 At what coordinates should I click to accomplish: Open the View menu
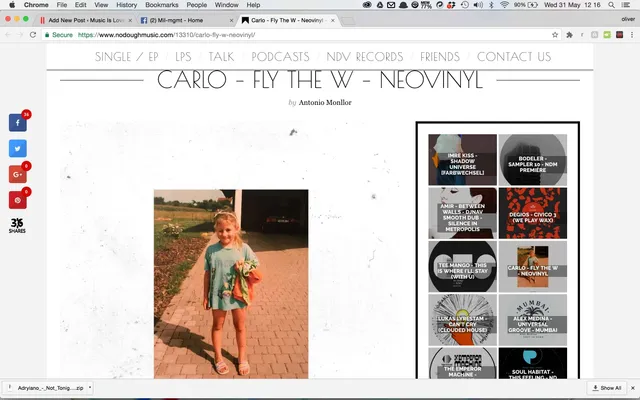101,5
